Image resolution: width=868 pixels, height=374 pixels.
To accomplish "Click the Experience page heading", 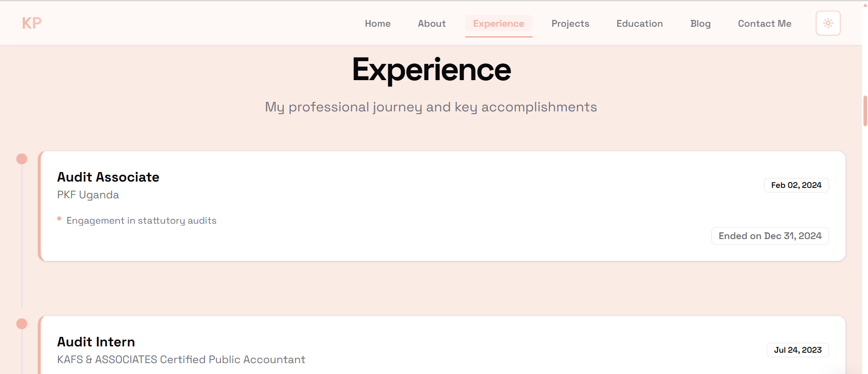I will [x=431, y=70].
